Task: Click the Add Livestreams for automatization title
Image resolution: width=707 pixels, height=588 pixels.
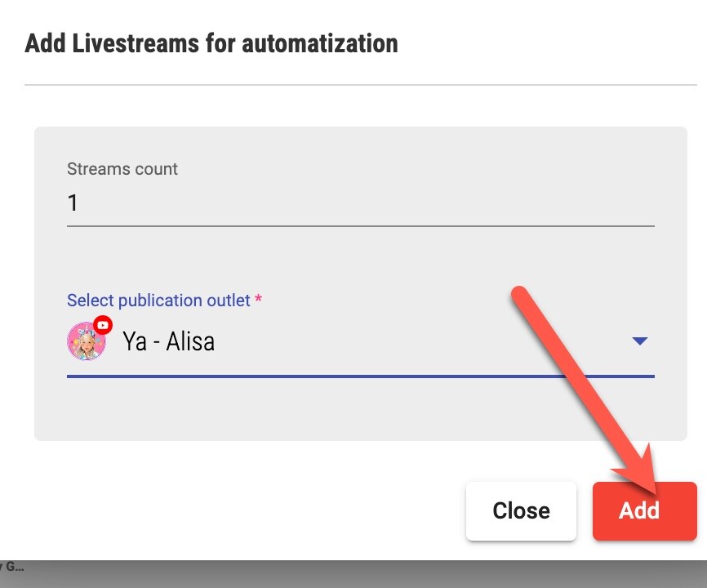Action: pos(211,42)
